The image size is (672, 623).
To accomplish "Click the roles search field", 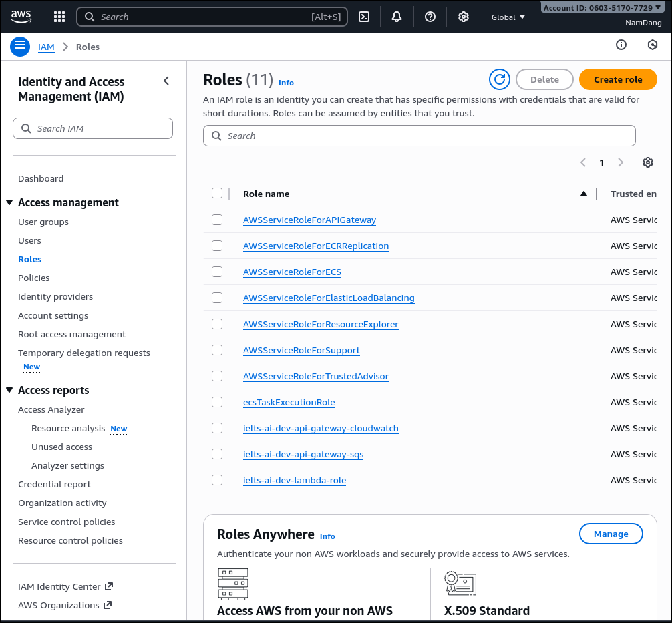I will pyautogui.click(x=419, y=136).
